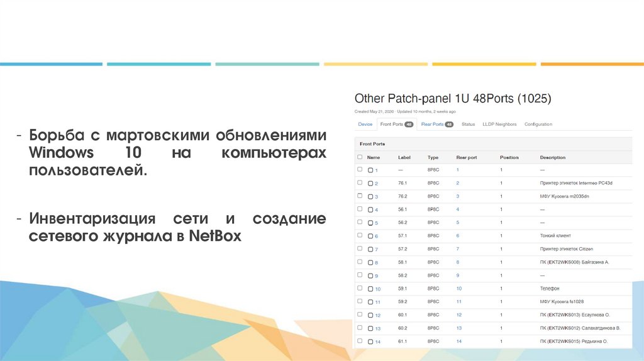
Task: Check the row checkbox for port 2
Action: tap(360, 182)
